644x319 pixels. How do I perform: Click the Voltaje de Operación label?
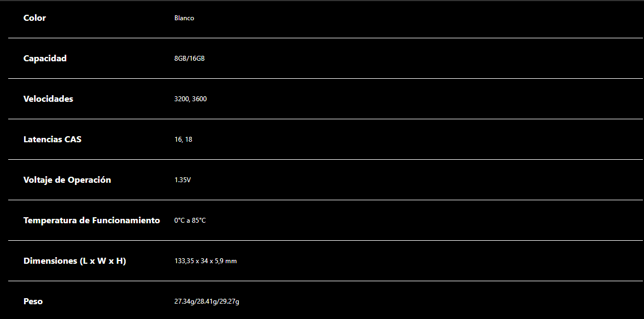pyautogui.click(x=67, y=180)
